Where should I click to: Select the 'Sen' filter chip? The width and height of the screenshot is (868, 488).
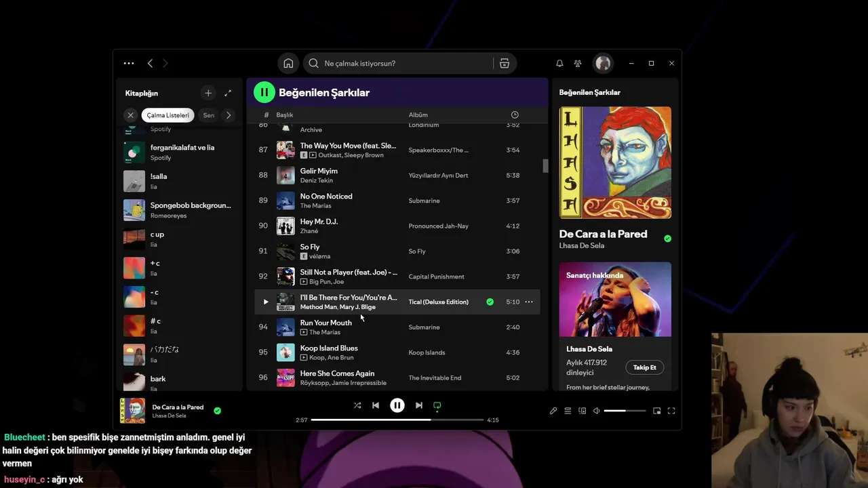click(209, 115)
